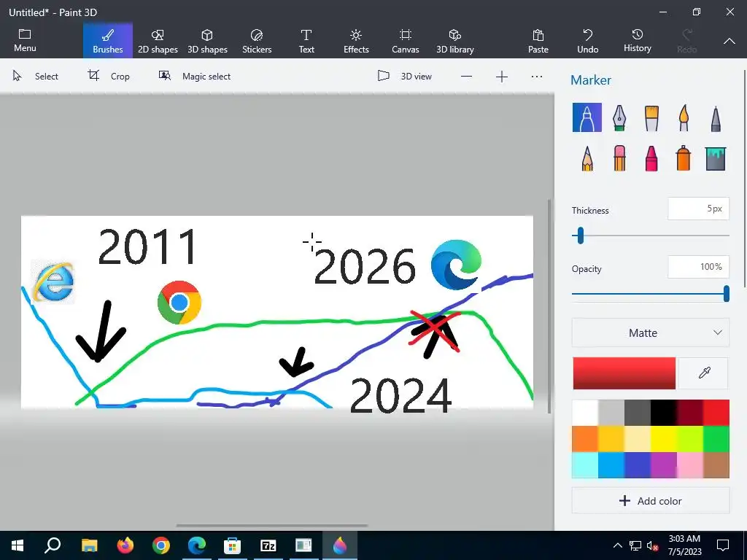The height and width of the screenshot is (560, 747).
Task: Open the History panel
Action: (638, 41)
